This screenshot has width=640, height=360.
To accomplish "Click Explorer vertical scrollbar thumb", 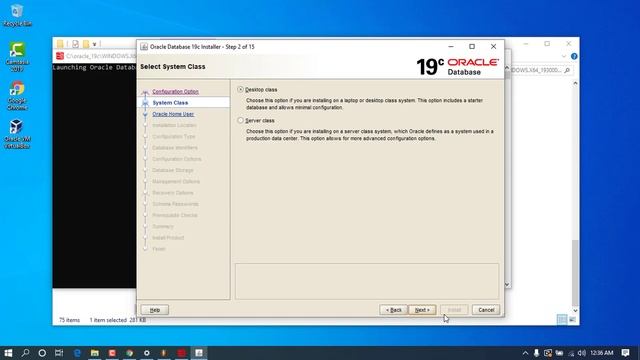I will pos(575,272).
